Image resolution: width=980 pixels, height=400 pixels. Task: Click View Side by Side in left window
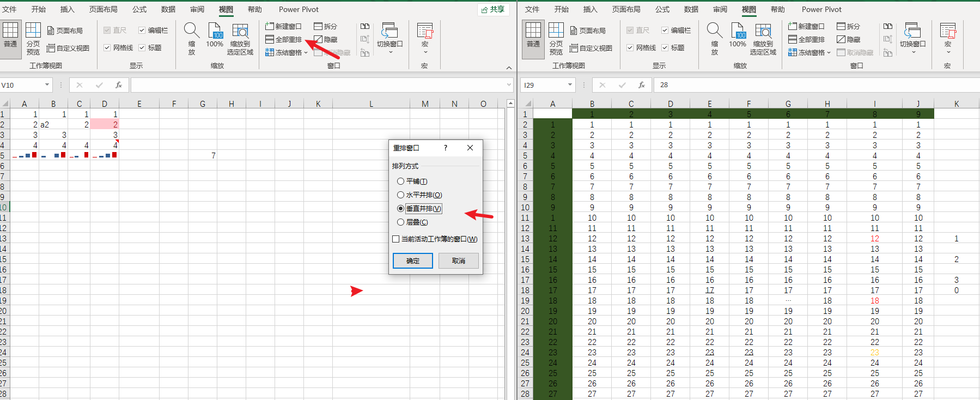(x=365, y=26)
